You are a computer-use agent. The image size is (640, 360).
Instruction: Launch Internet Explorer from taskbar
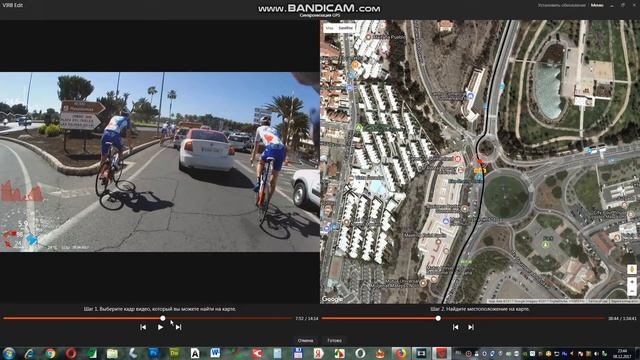(29, 353)
